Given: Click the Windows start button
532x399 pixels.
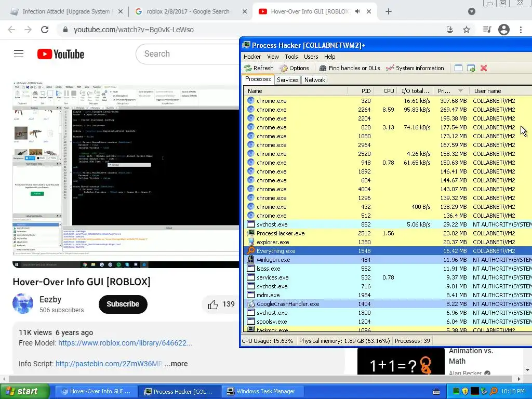Looking at the screenshot, I should coord(25,391).
